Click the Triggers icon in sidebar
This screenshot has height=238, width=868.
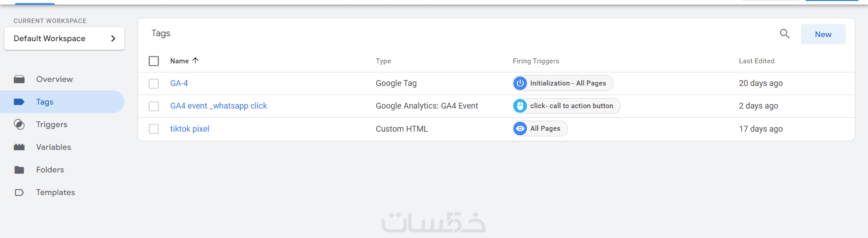[x=19, y=124]
